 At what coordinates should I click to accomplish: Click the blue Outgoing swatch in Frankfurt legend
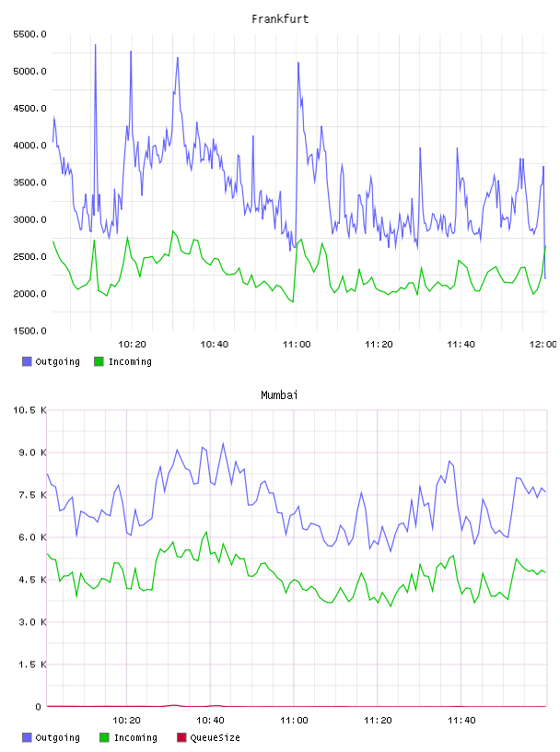pos(27,361)
